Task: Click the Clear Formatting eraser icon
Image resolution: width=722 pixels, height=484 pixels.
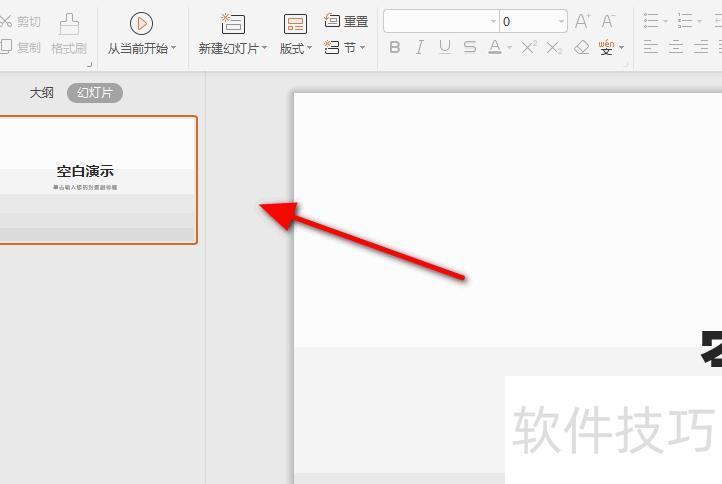Action: pyautogui.click(x=582, y=47)
